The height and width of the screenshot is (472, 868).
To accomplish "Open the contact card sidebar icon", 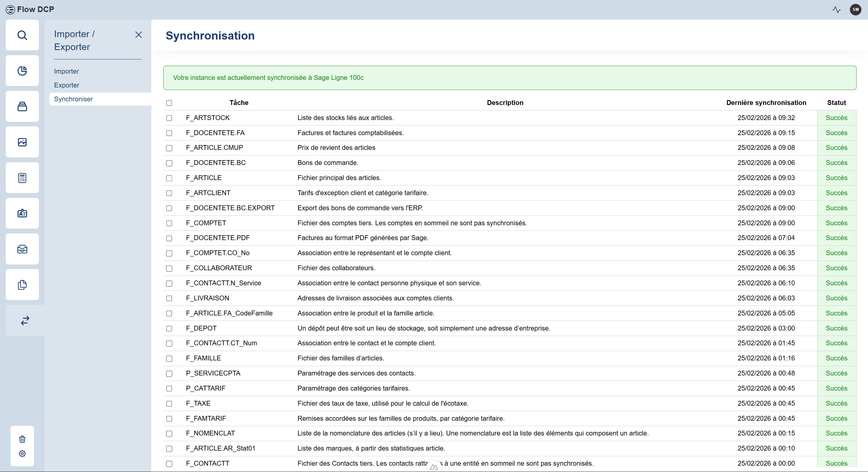I will point(22,214).
